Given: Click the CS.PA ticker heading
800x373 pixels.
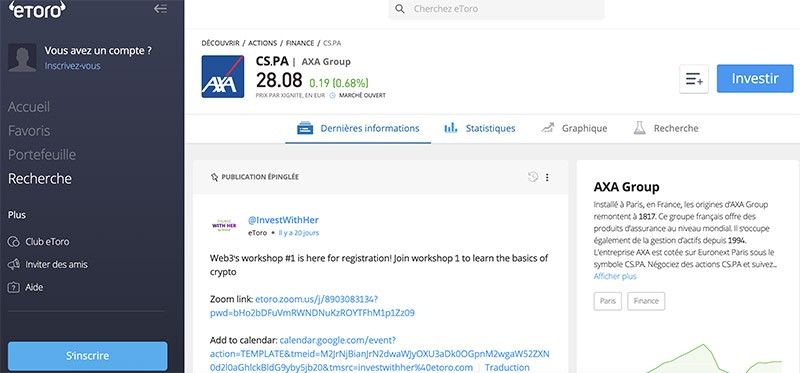Looking at the screenshot, I should pos(272,61).
